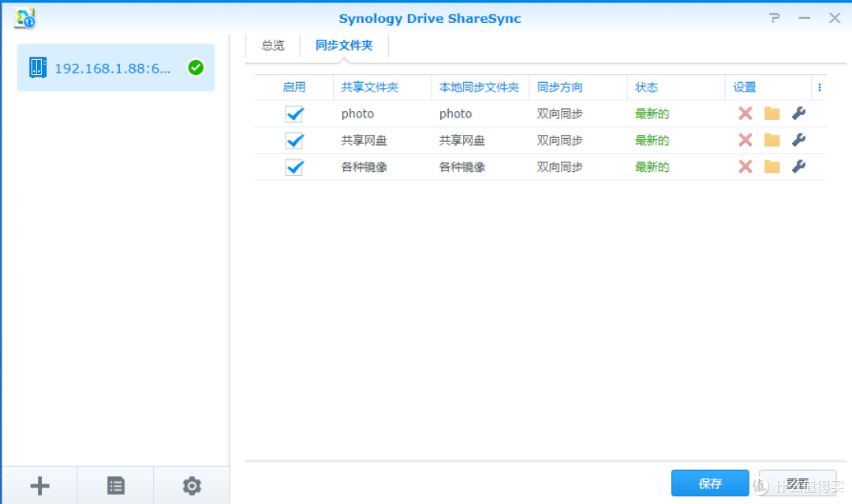Click the 状态 column header
This screenshot has height=504, width=852.
click(676, 88)
